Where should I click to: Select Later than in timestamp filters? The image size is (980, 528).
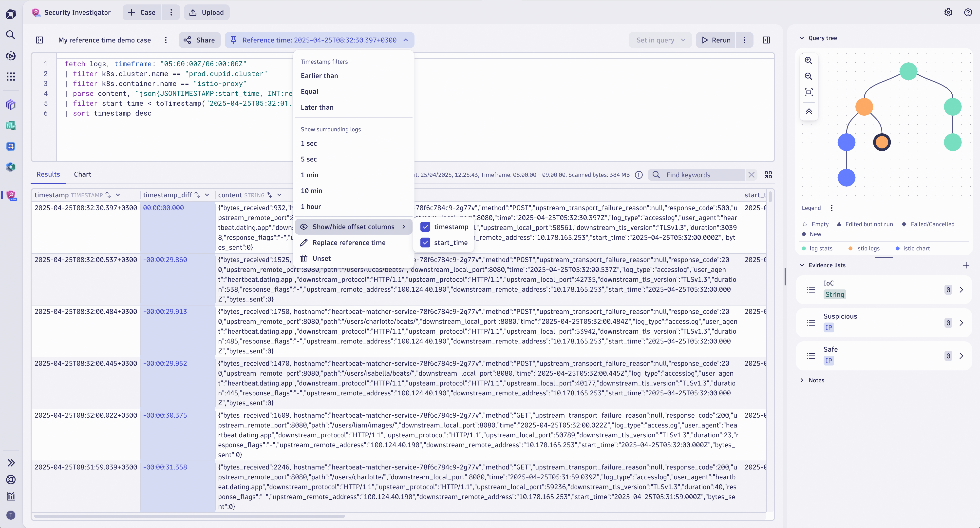tap(317, 107)
